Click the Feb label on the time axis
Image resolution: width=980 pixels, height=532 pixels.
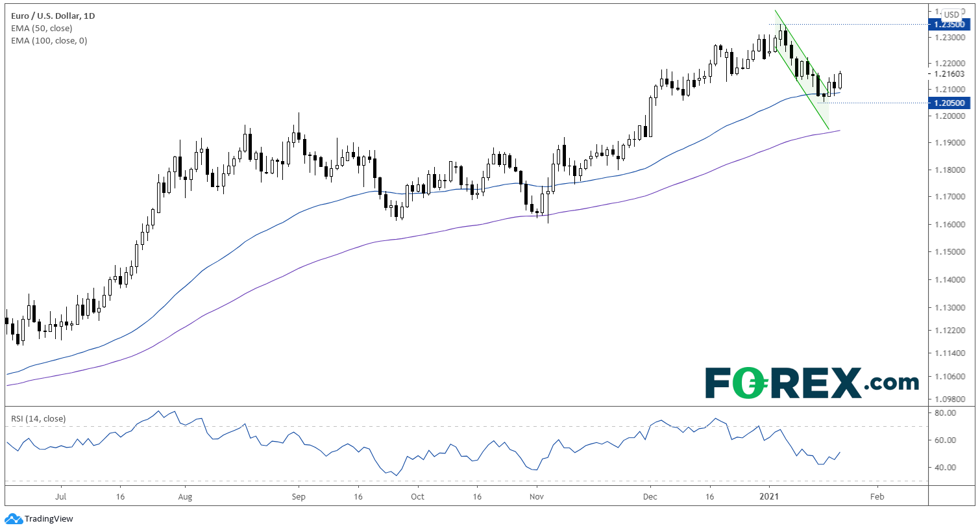(876, 496)
